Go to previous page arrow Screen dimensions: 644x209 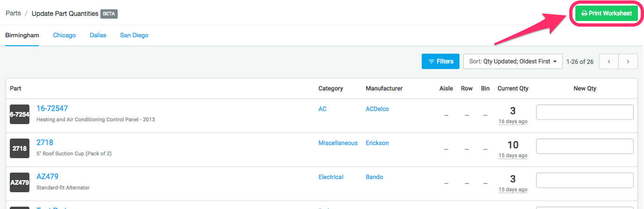[x=609, y=62]
